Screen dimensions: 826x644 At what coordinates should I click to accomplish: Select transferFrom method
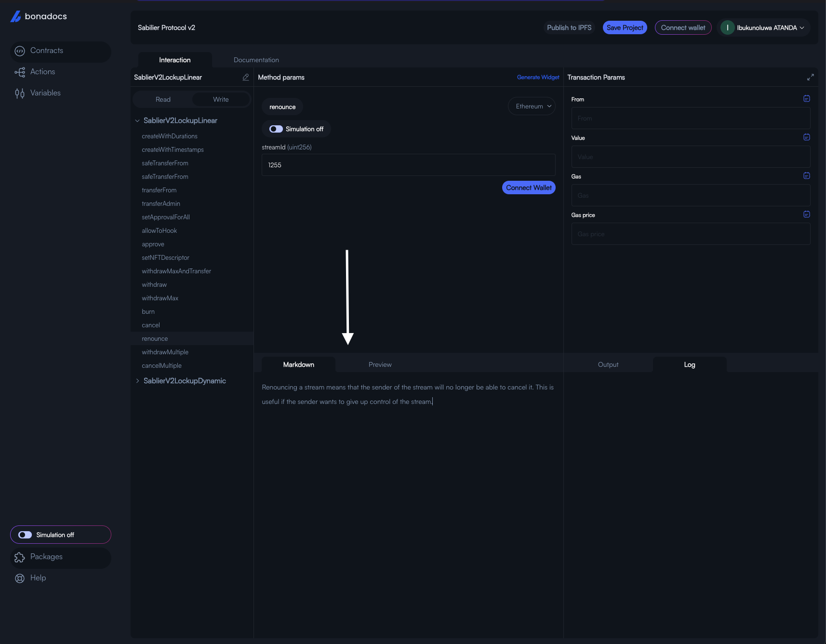159,190
